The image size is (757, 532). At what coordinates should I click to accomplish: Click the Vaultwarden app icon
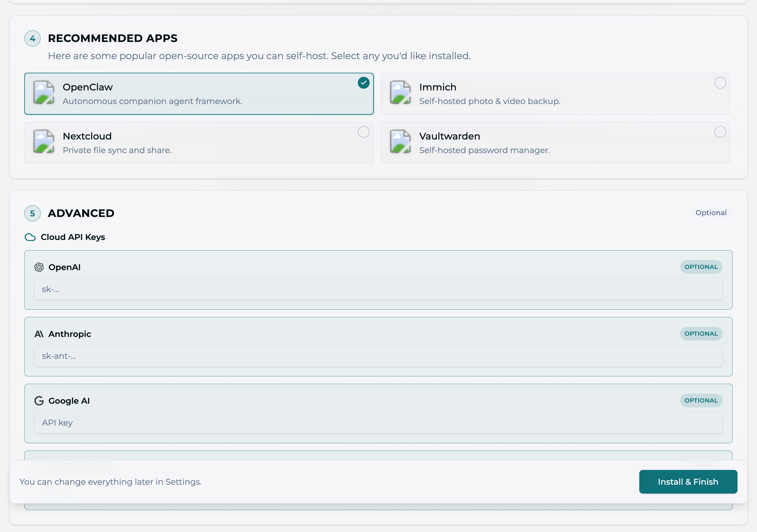point(400,141)
